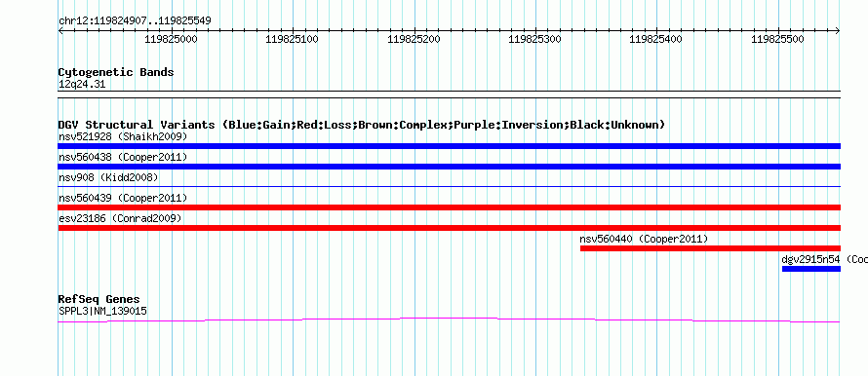Click the Cytogenetic Bands track heading

coord(116,72)
